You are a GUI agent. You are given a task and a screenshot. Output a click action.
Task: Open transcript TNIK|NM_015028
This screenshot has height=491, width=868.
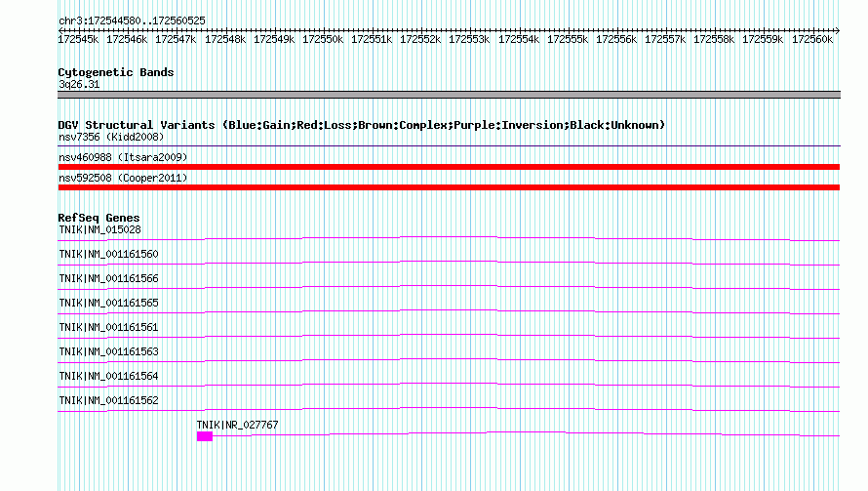click(x=99, y=229)
